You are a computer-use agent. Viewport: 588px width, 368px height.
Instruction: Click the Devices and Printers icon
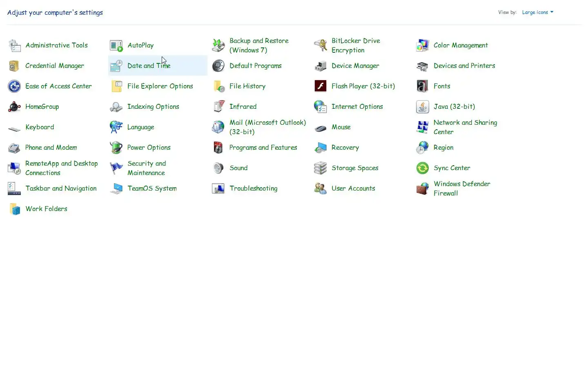(x=423, y=66)
